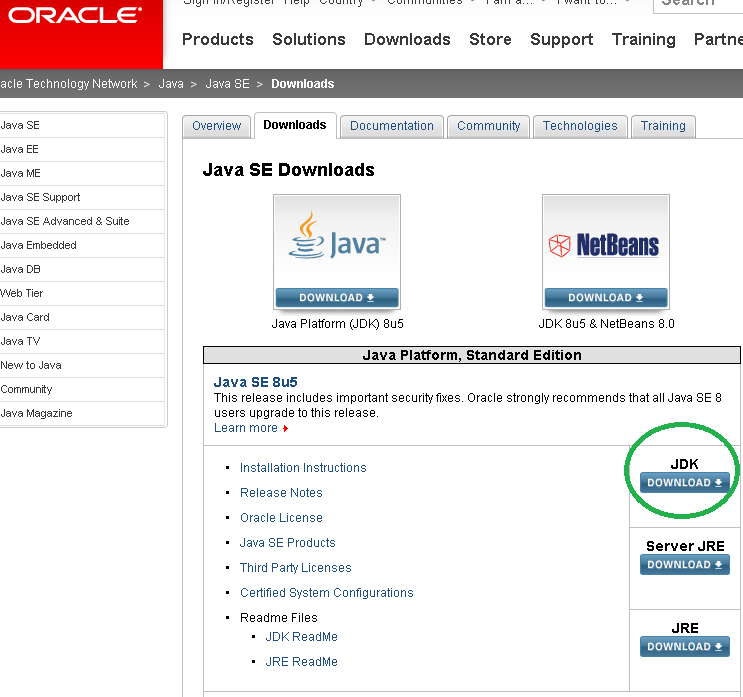Click the Oracle logo

pos(75,15)
